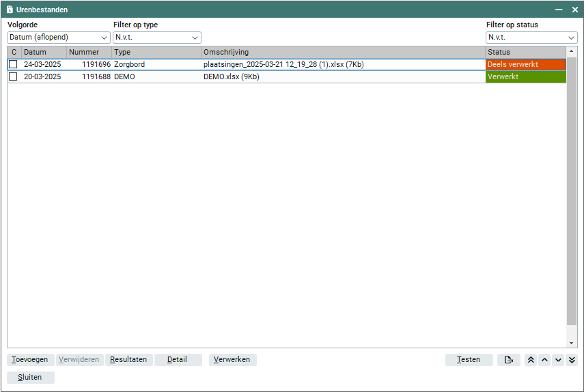Minimize the Urenbestanden window
Screen dimensions: 584x392
point(558,10)
